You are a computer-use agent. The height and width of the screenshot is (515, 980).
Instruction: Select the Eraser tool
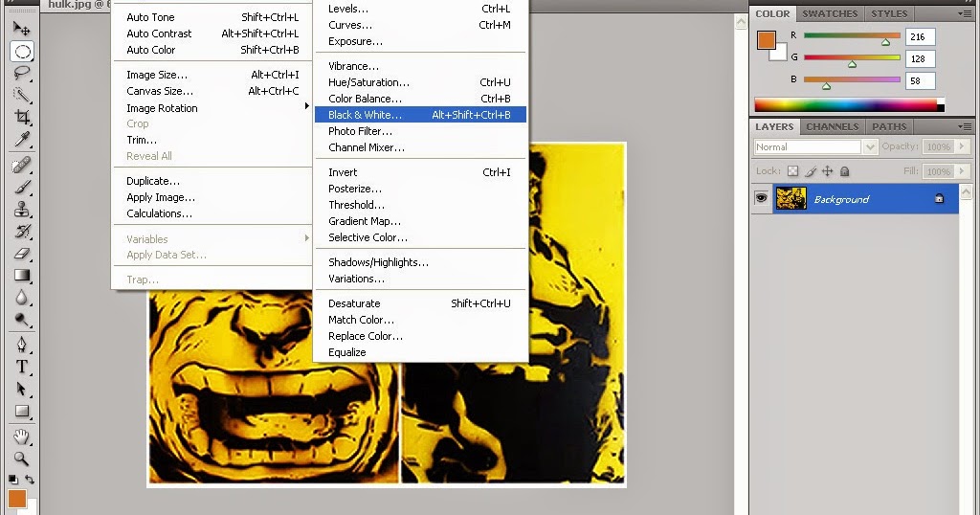(21, 253)
